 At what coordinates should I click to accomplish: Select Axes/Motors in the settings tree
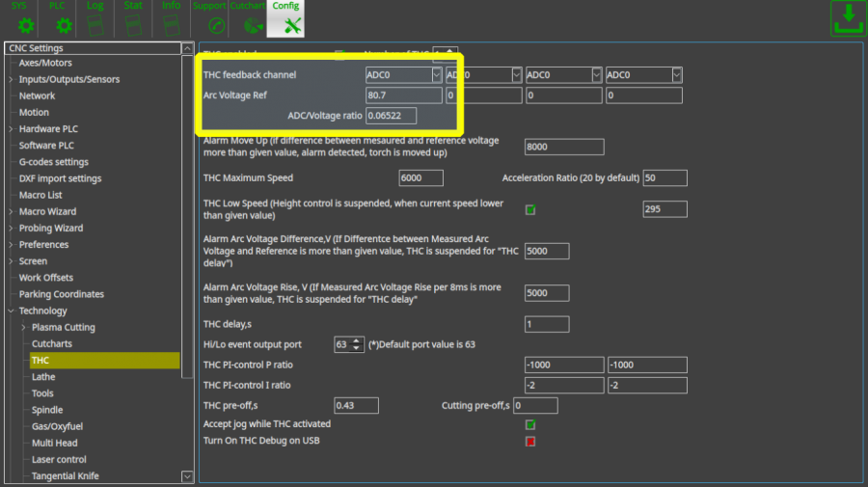[x=45, y=63]
